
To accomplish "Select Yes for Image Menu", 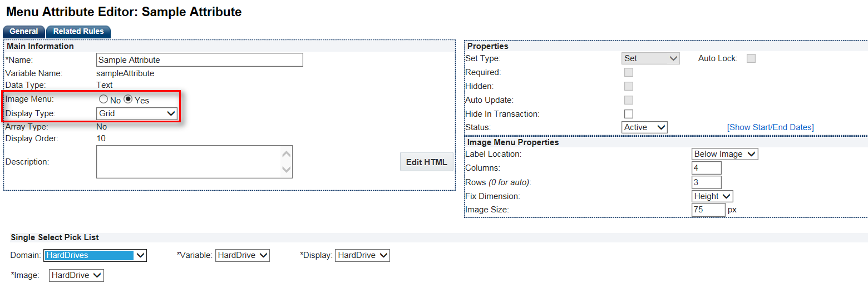I will (x=128, y=100).
